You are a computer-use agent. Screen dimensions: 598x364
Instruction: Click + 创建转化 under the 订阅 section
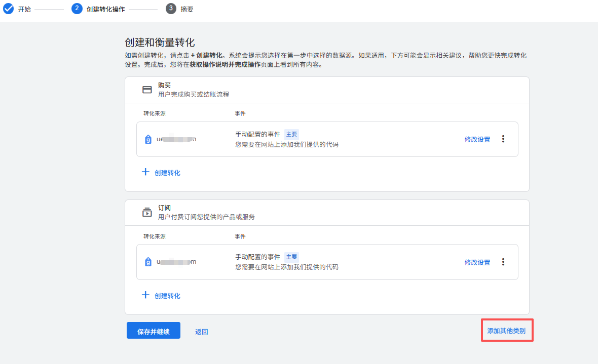(161, 295)
